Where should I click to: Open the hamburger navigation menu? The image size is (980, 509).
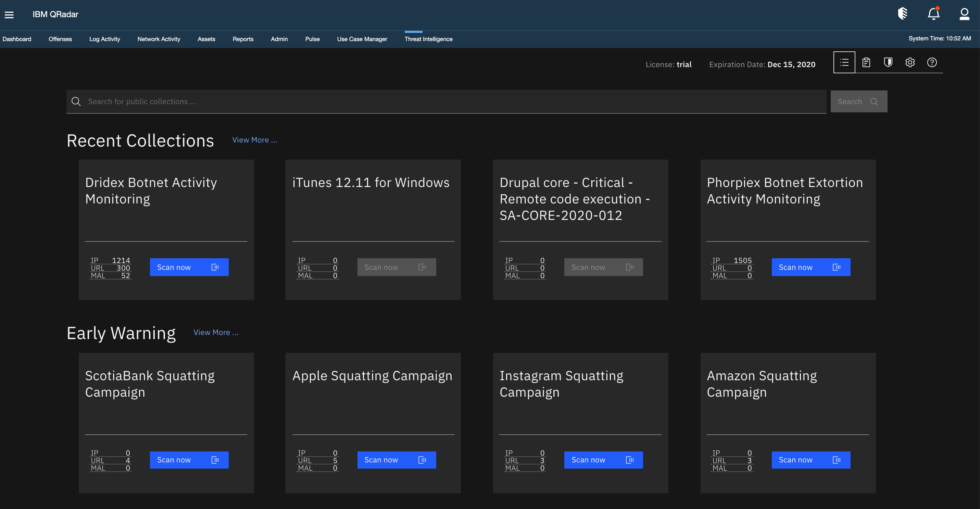tap(9, 15)
